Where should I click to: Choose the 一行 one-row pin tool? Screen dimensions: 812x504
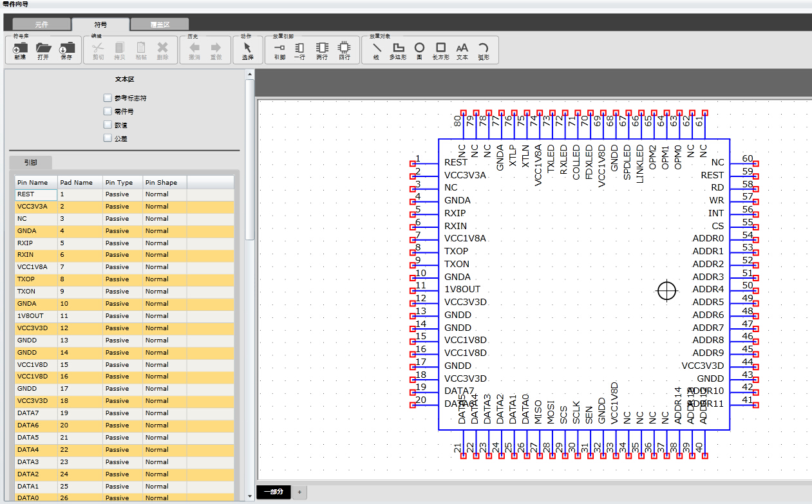tap(299, 51)
